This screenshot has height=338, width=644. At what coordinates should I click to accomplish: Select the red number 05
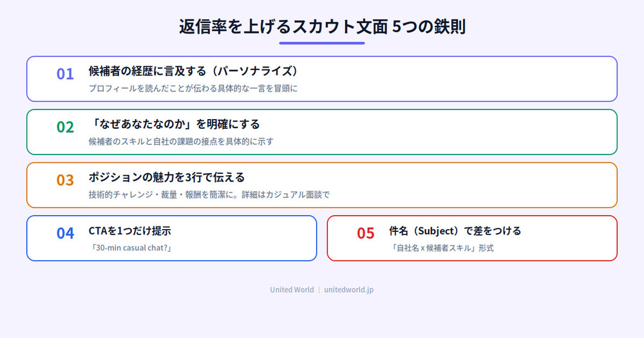[x=366, y=233]
